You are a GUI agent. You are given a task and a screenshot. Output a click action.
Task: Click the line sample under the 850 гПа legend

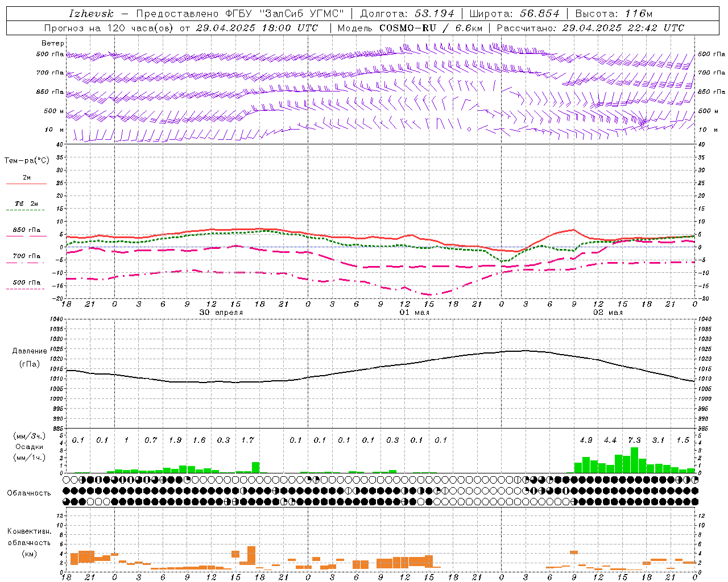click(26, 236)
